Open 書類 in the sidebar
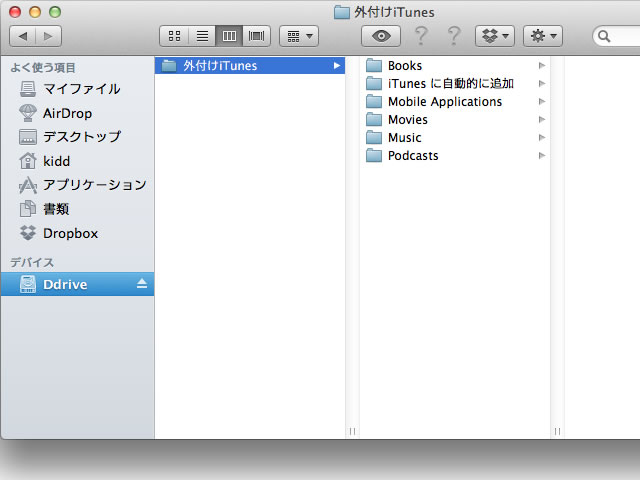The image size is (640, 480). click(x=78, y=209)
